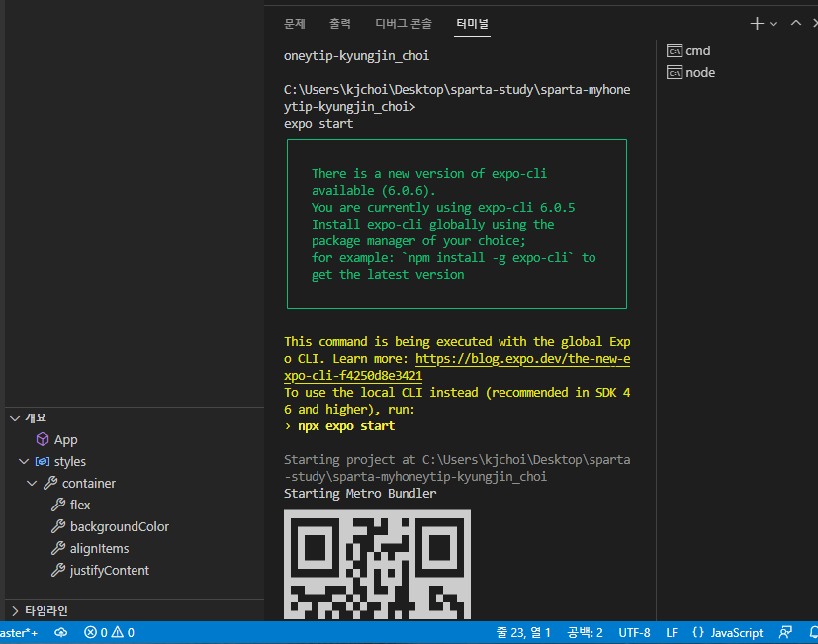
Task: Click 공백: 2 indentation setting
Action: coord(585,633)
